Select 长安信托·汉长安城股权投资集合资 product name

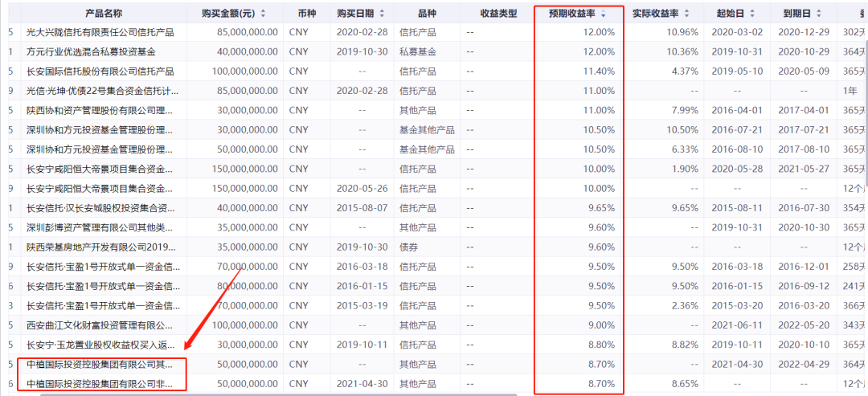tap(100, 208)
